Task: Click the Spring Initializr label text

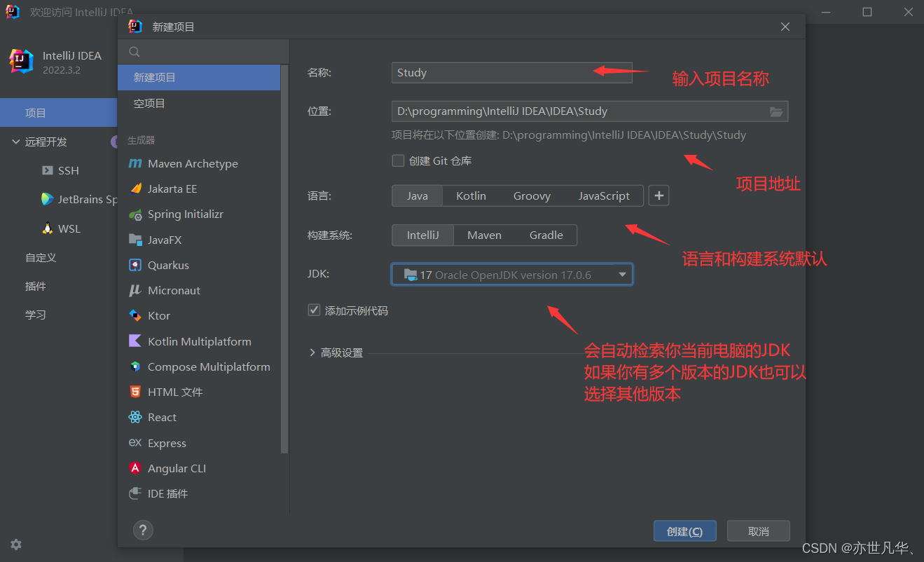Action: coord(186,214)
